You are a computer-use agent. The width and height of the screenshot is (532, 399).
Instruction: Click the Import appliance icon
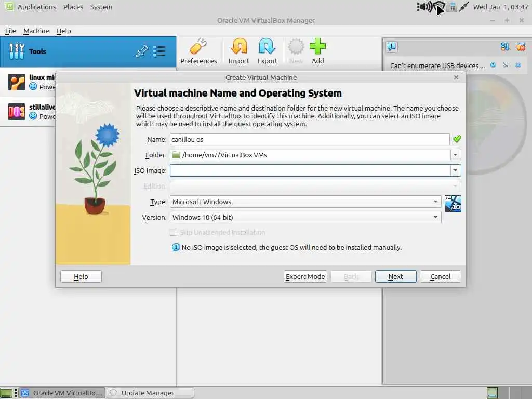tap(238, 51)
